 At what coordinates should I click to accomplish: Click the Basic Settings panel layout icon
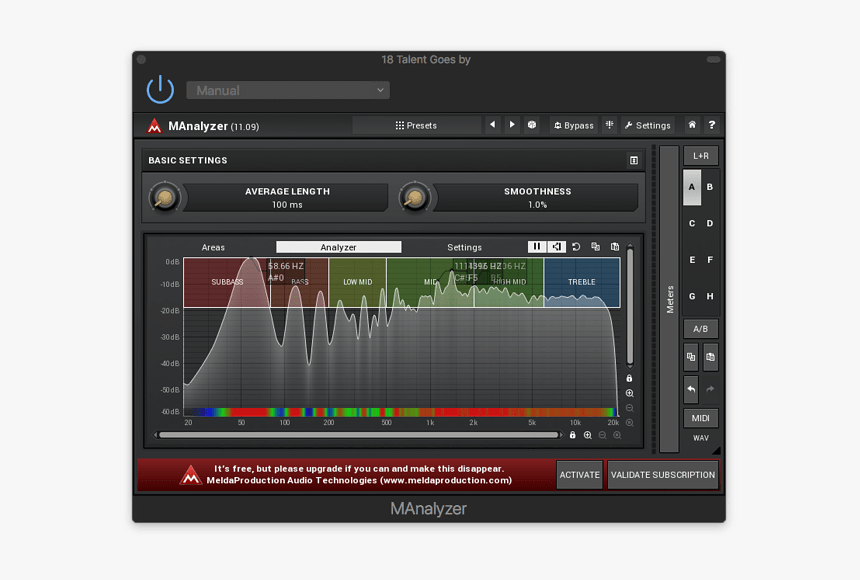[633, 160]
